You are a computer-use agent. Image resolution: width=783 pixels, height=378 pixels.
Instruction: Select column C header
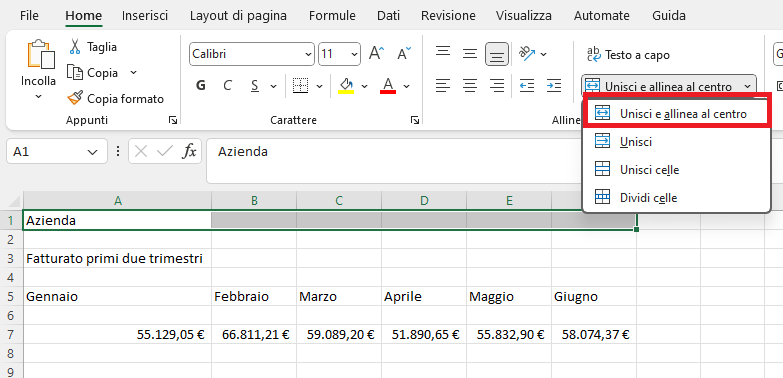click(339, 201)
